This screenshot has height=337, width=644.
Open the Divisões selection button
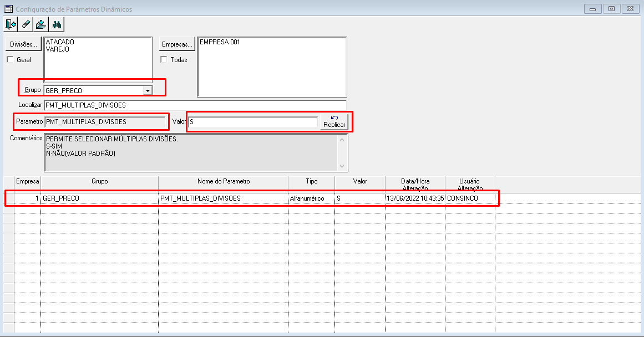point(23,44)
